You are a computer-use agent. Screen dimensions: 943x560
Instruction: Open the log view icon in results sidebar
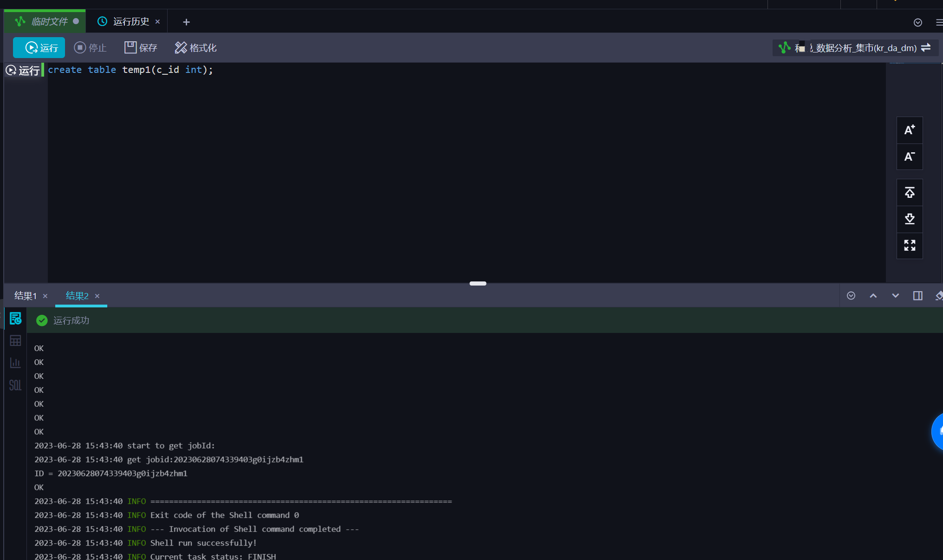(x=15, y=319)
